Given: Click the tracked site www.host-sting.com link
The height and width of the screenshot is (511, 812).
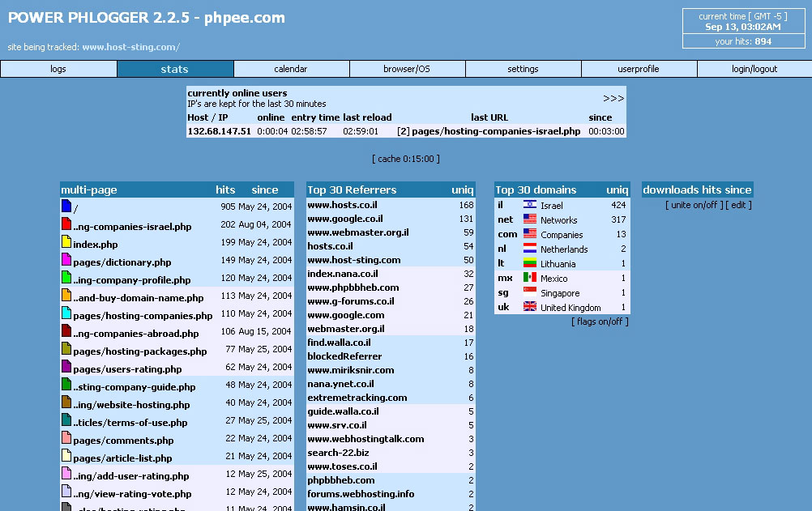Looking at the screenshot, I should [130, 47].
